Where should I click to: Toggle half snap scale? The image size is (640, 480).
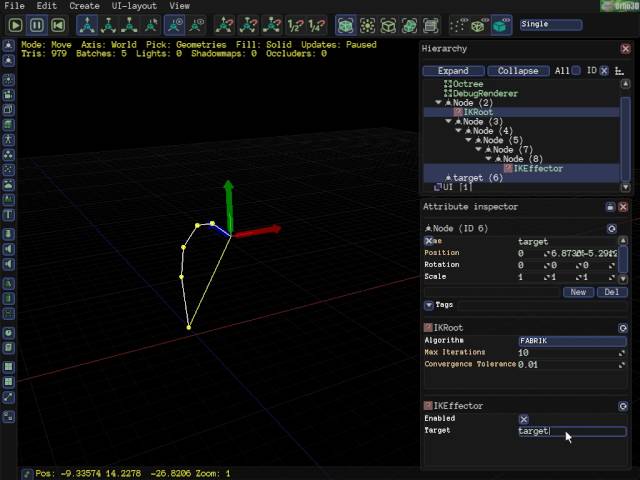[295, 25]
